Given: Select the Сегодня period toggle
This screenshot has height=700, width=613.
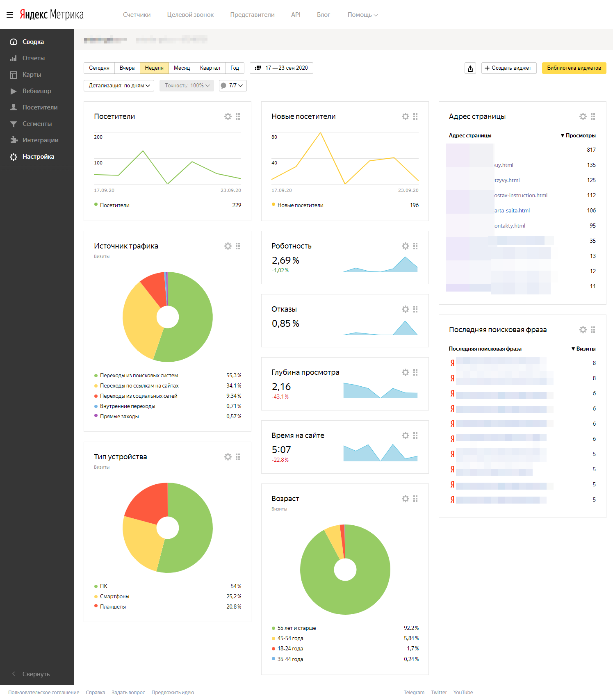Looking at the screenshot, I should click(x=99, y=68).
